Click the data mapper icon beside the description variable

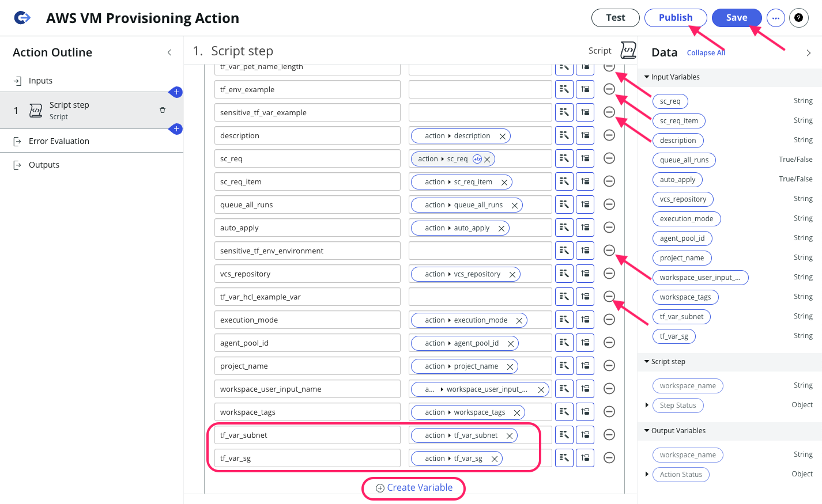point(585,135)
